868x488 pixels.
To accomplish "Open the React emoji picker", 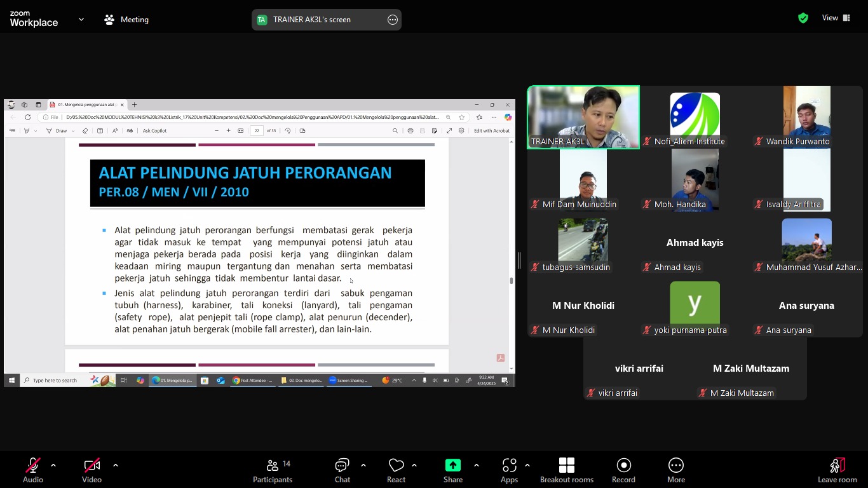I will 396,470.
